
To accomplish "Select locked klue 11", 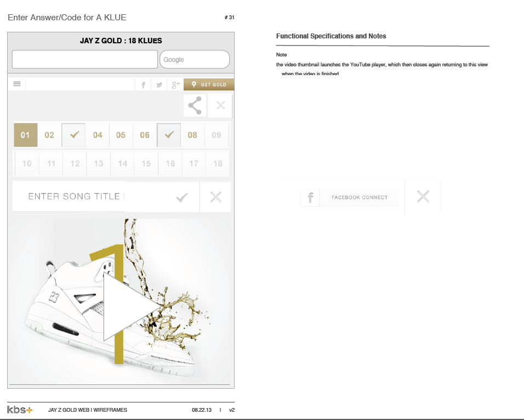I will tap(51, 163).
